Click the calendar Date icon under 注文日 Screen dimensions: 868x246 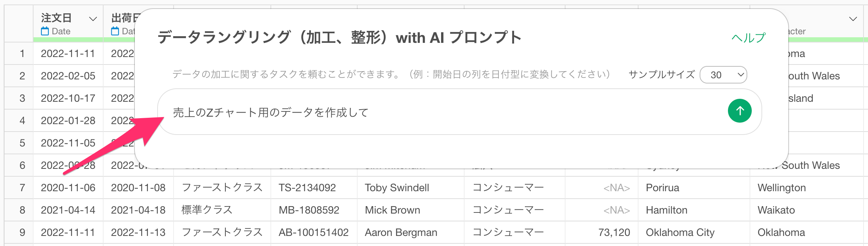pos(45,31)
